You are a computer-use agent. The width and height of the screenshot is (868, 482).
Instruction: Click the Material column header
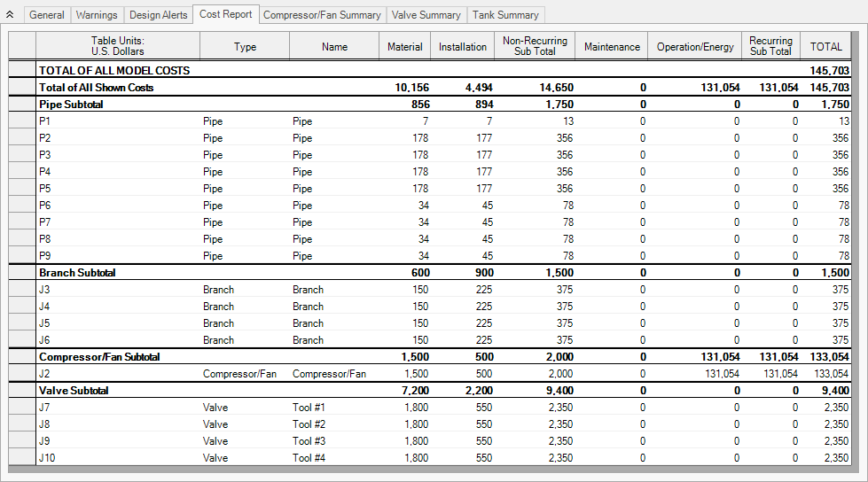pyautogui.click(x=404, y=46)
